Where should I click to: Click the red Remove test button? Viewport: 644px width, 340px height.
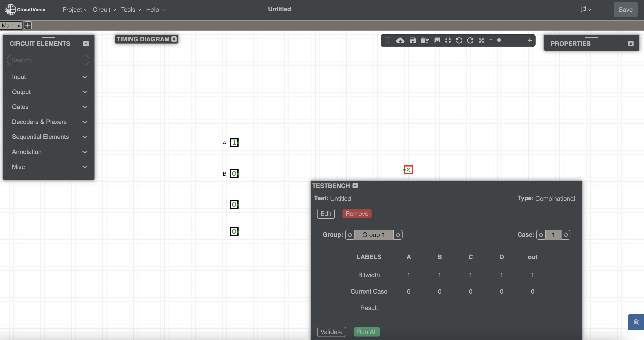click(x=357, y=214)
